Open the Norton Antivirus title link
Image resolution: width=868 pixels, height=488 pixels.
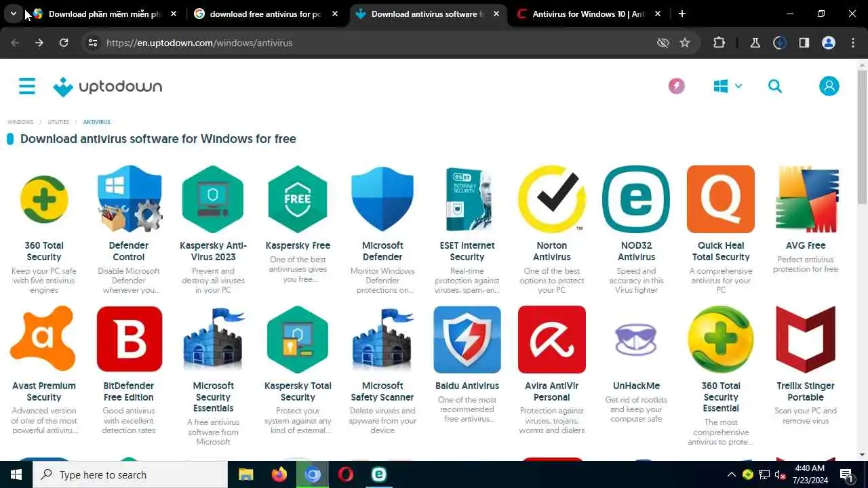[552, 251]
